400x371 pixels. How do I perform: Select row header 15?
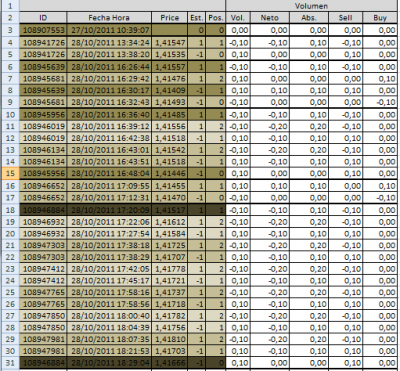click(10, 174)
